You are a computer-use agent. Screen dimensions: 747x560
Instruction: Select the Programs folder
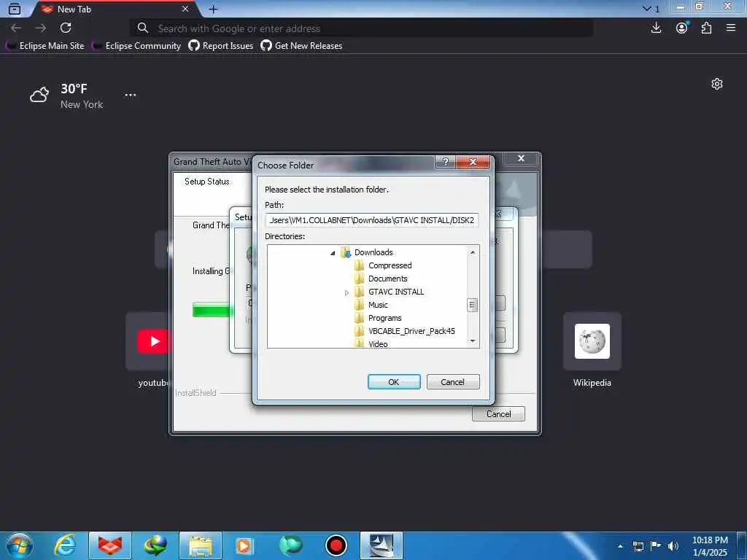coord(384,318)
